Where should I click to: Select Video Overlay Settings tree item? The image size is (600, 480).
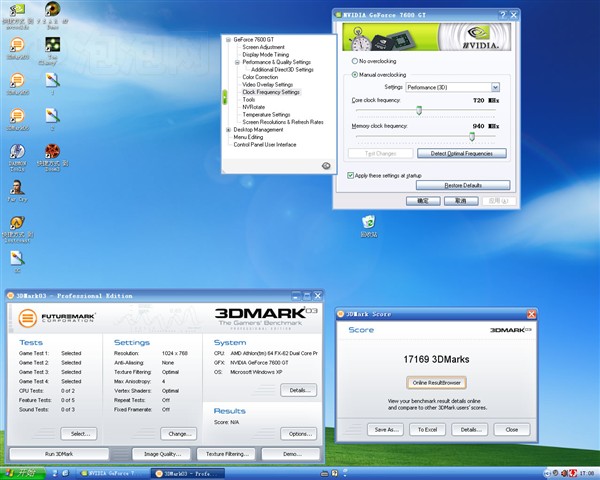[x=267, y=85]
